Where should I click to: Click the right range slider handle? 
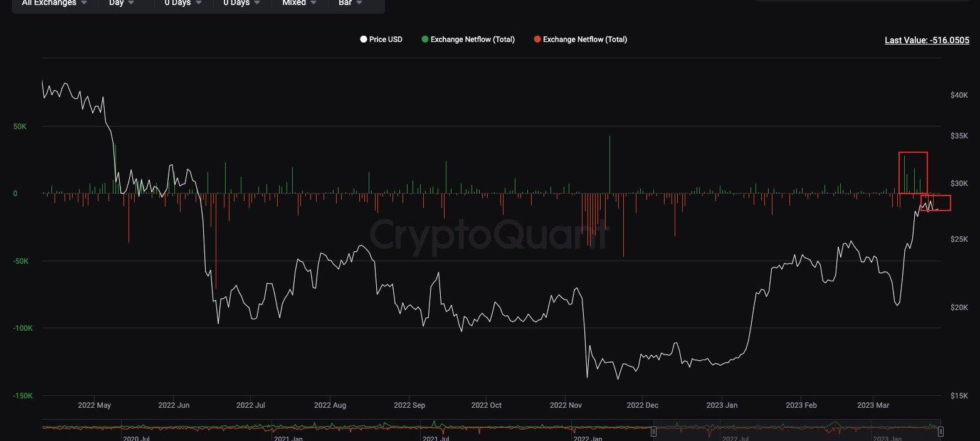pyautogui.click(x=940, y=432)
